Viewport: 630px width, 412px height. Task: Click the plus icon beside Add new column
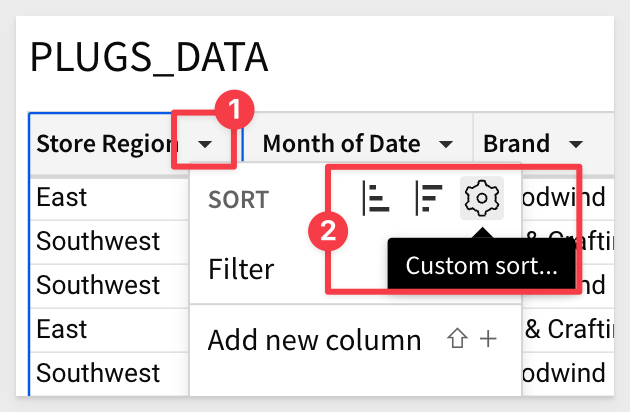[x=488, y=339]
